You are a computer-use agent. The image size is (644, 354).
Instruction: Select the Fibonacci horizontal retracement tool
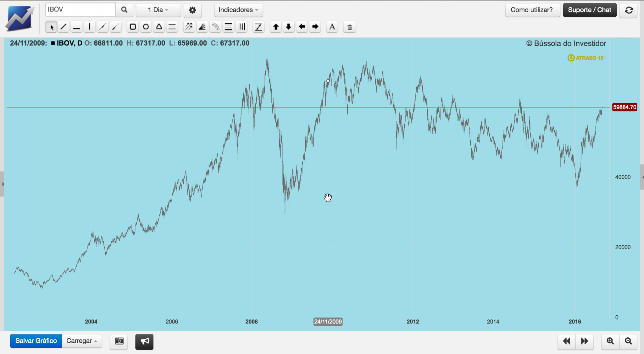(229, 27)
